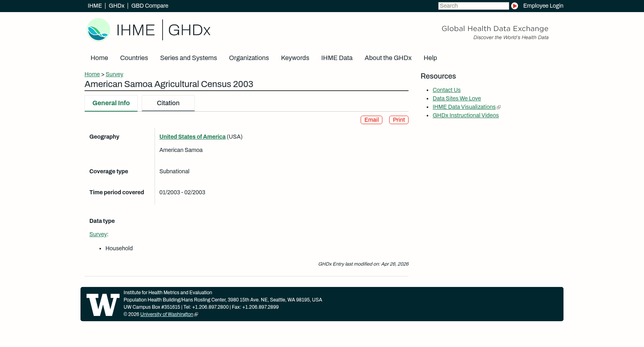Open Data Sites We Love link
Image resolution: width=644 pixels, height=347 pixels.
[x=457, y=98]
